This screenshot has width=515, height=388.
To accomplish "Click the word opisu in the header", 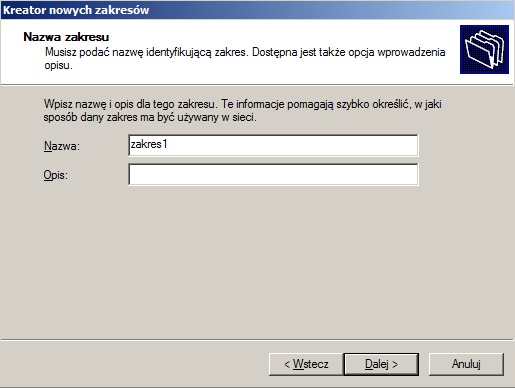I will (58, 65).
